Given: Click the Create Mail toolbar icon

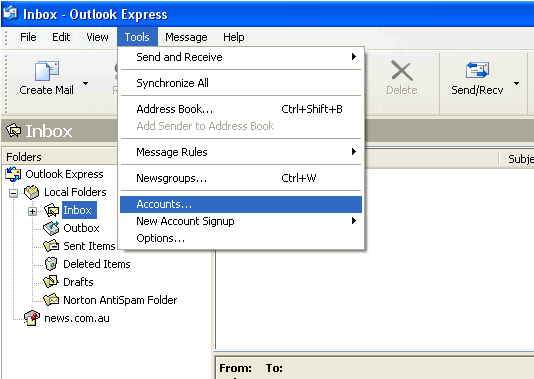Looking at the screenshot, I should point(47,71).
